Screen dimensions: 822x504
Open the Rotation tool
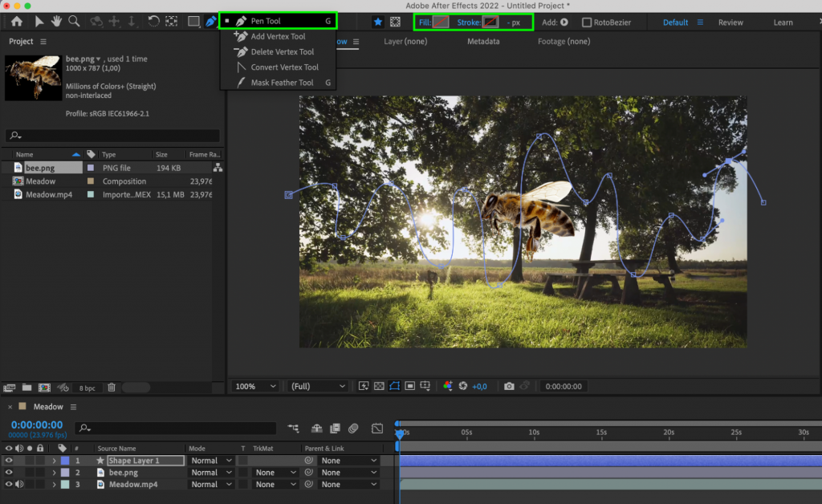tap(154, 22)
